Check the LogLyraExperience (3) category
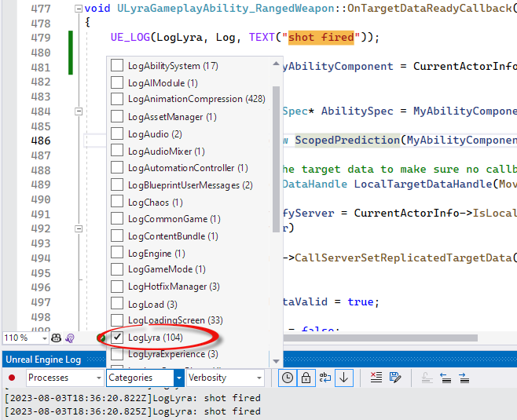The height and width of the screenshot is (420, 517). pyautogui.click(x=117, y=354)
